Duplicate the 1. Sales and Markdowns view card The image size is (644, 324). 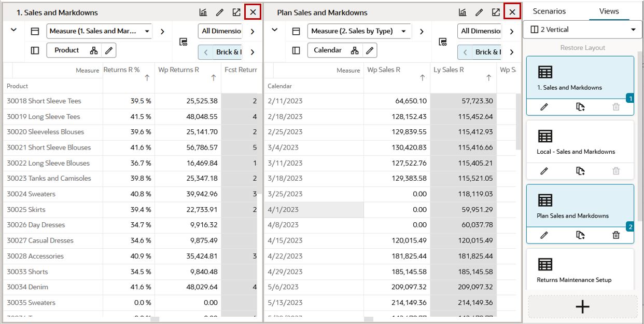[580, 107]
